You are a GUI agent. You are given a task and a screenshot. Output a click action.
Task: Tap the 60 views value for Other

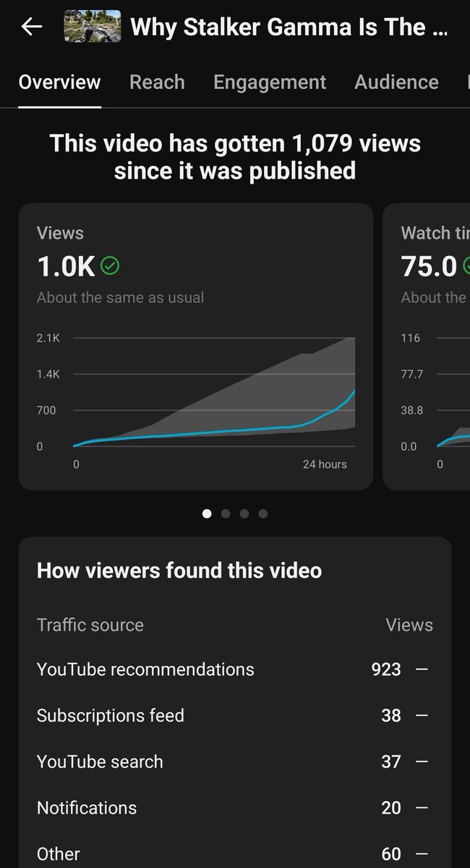[x=391, y=854]
